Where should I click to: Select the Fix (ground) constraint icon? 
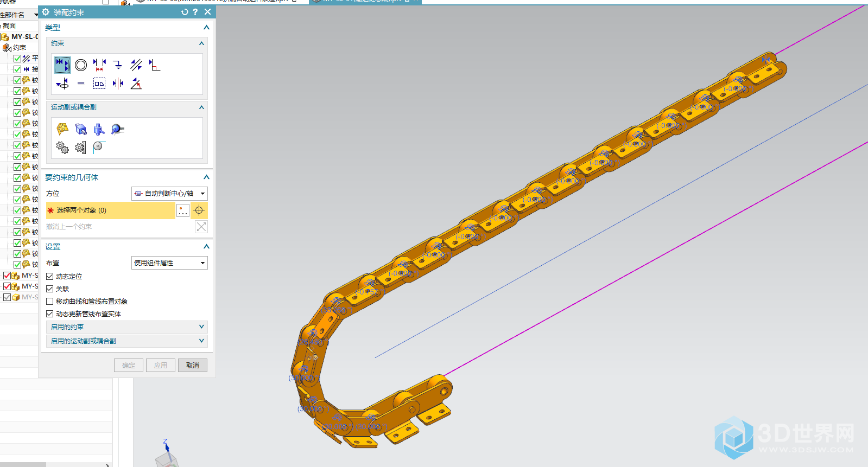coord(118,65)
